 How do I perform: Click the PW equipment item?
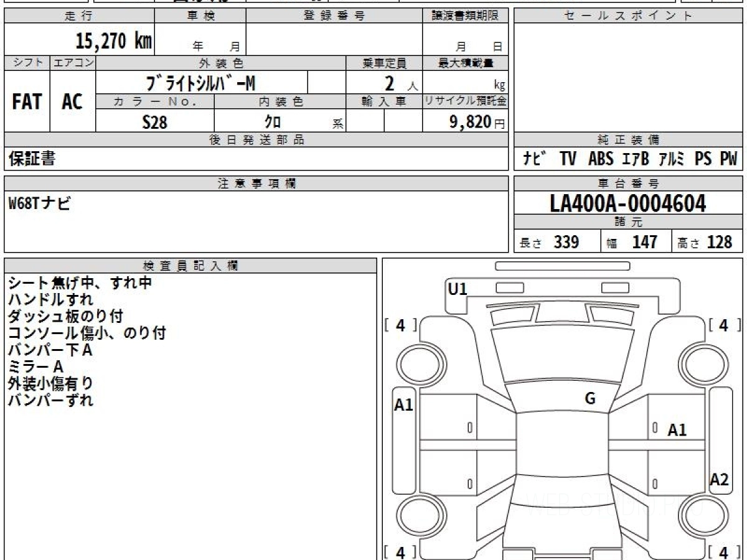tap(728, 159)
